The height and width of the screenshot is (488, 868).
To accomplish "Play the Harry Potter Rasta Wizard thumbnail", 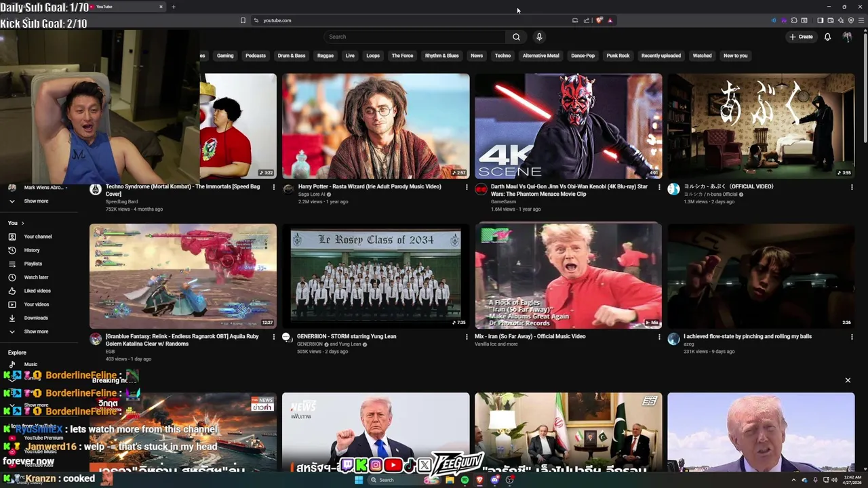I will tap(376, 126).
